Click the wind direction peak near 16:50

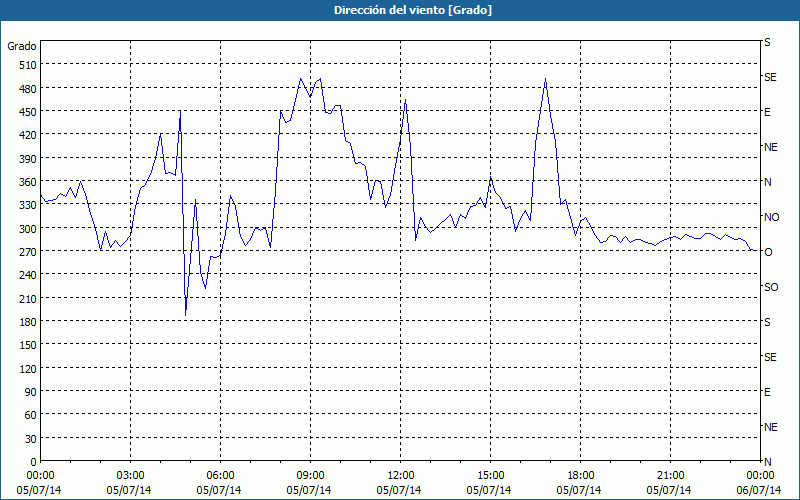(545, 79)
